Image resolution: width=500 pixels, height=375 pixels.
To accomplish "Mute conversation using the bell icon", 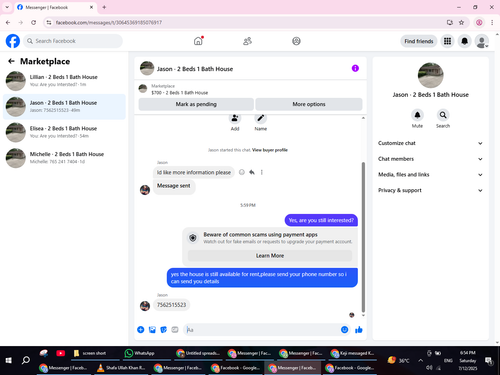I will pyautogui.click(x=417, y=115).
